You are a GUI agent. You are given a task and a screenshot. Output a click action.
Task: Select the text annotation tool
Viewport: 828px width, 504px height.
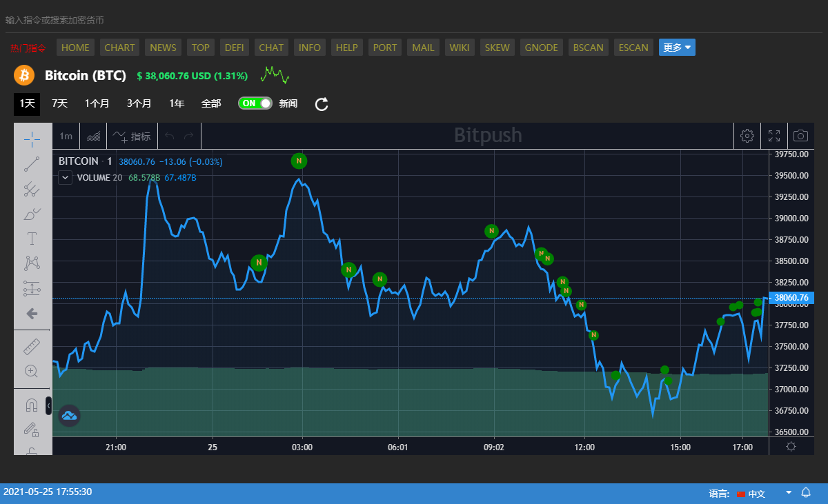pos(32,239)
